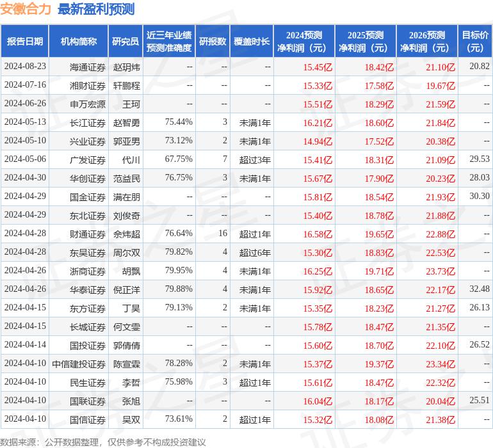The height and width of the screenshot is (448, 493).
Task: Click the 数据来源 footnote text
Action: click(103, 442)
